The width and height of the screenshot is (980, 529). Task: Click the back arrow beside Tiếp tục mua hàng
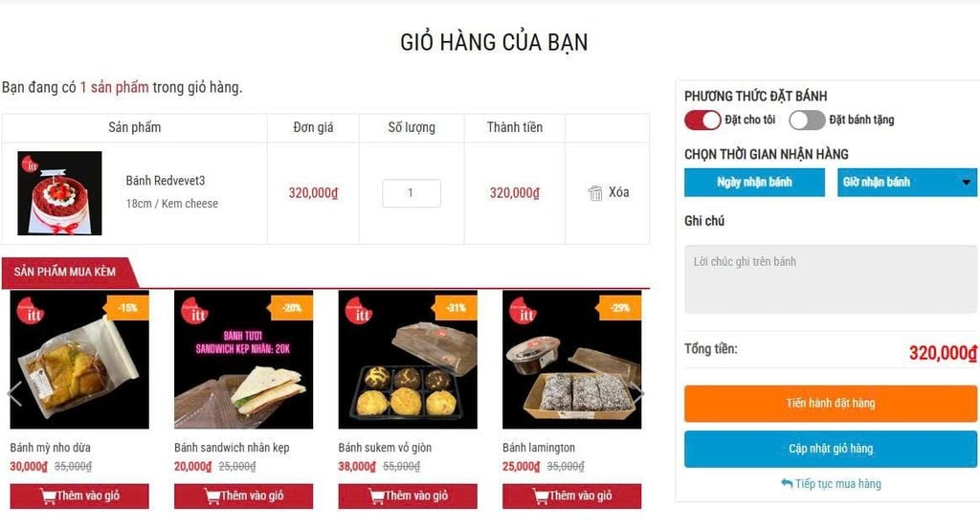pos(787,483)
